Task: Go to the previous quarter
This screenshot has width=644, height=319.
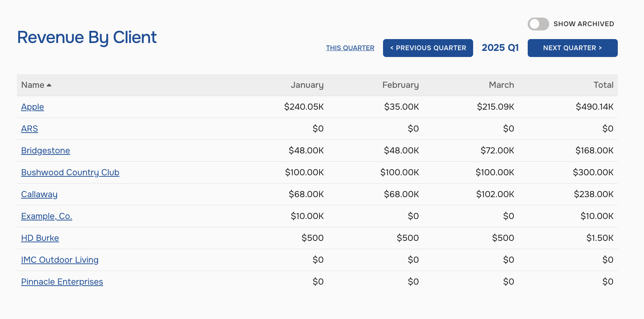Action: (428, 48)
